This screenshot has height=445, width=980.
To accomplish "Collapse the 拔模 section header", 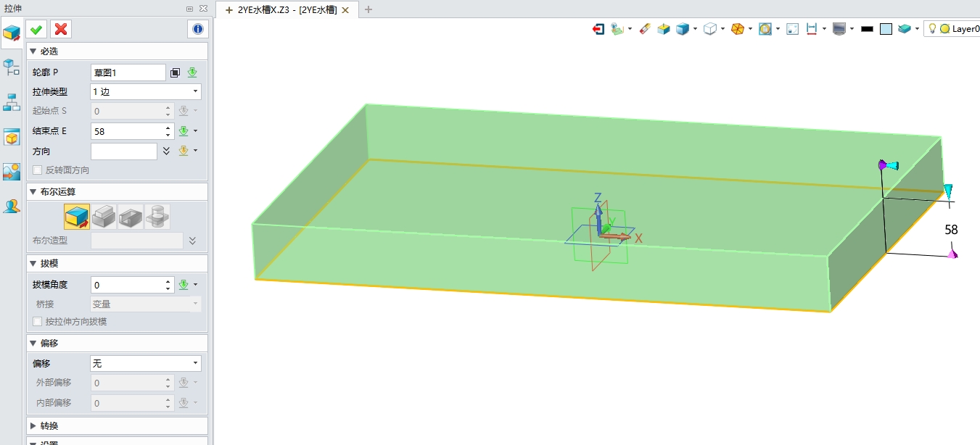I will 49,263.
